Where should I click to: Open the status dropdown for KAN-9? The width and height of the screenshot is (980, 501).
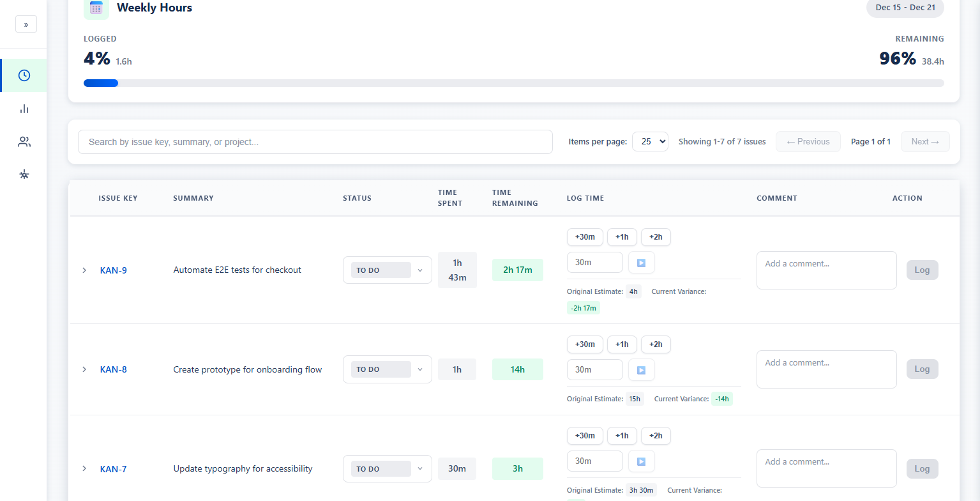(x=387, y=270)
